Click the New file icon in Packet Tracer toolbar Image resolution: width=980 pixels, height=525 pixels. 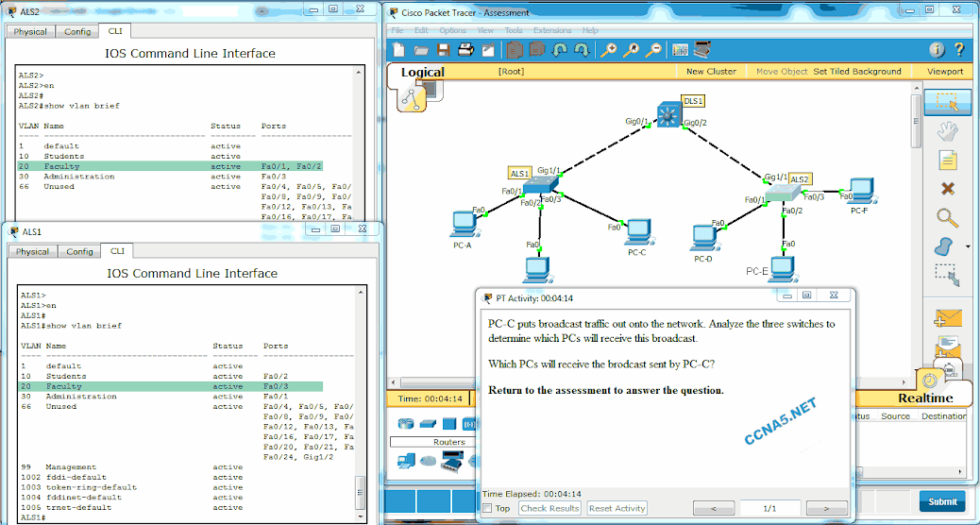pos(398,50)
